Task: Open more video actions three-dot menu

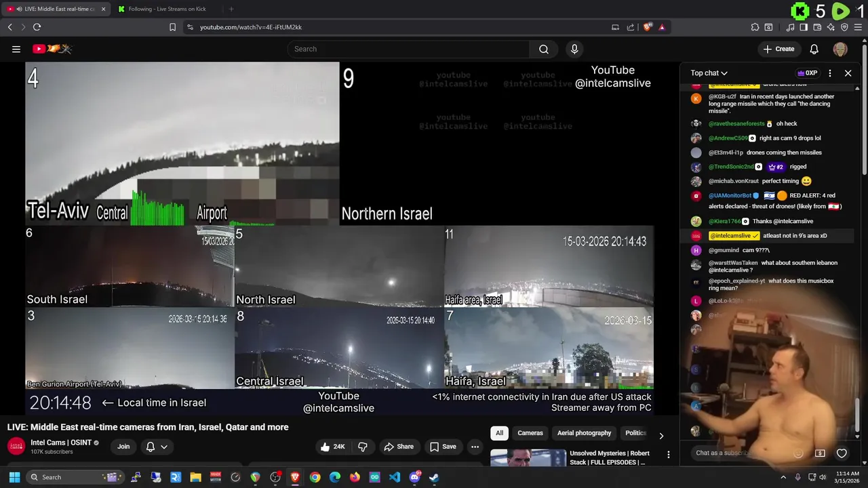Action: (475, 447)
